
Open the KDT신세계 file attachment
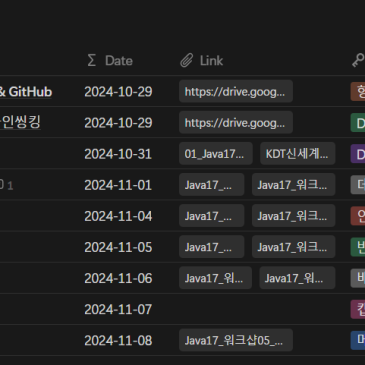[x=297, y=154]
